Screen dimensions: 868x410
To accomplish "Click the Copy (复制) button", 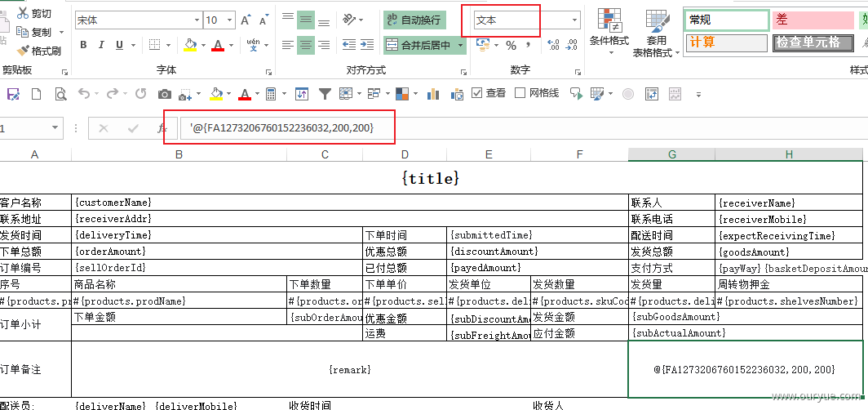I will click(x=33, y=32).
